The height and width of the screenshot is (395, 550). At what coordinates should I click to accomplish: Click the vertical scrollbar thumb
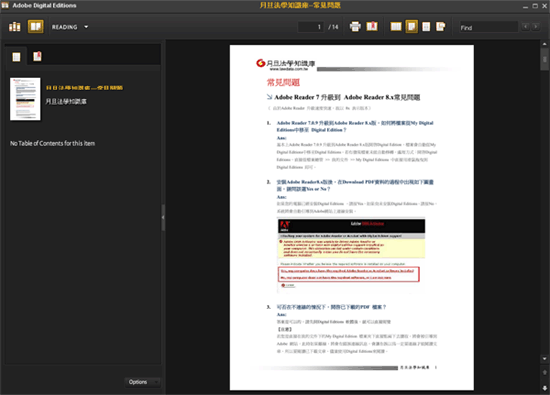pos(544,59)
